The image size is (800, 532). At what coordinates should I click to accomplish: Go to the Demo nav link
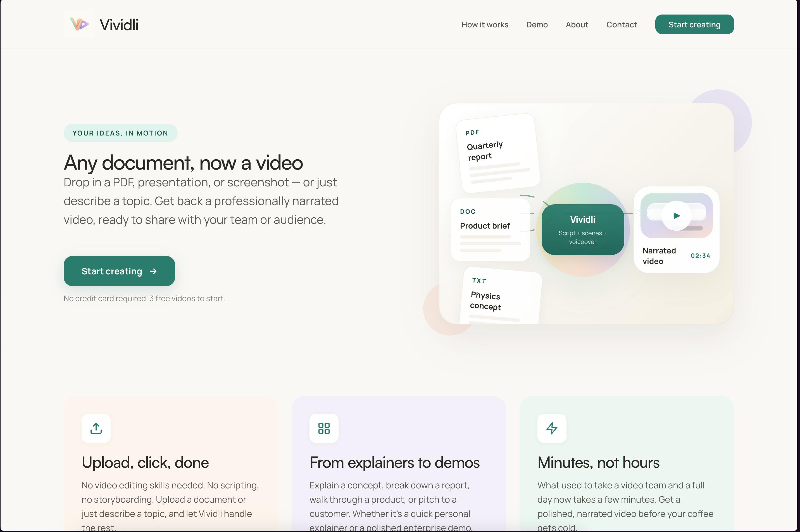point(537,24)
